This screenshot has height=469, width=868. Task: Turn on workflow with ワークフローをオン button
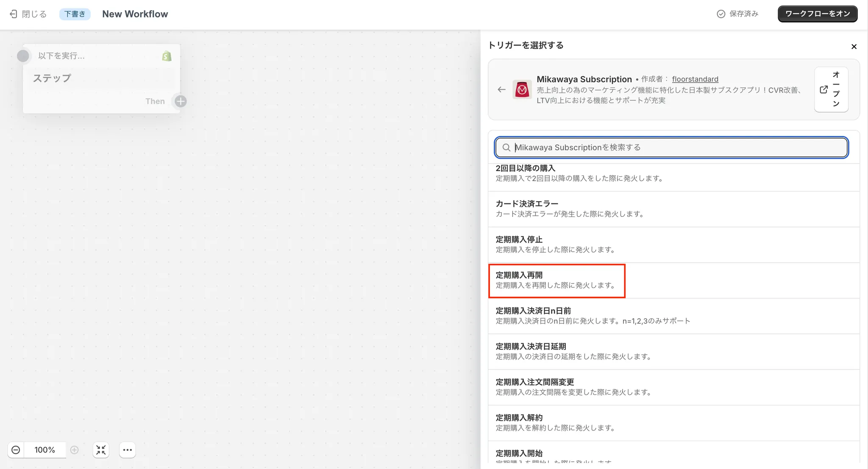[x=817, y=14]
